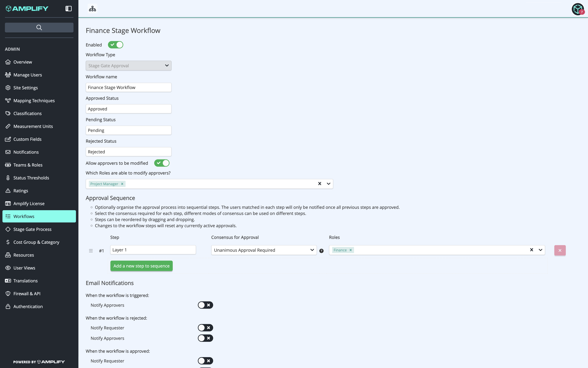Viewport: 588px width, 368px height.
Task: Go to Authentication settings
Action: point(39,306)
